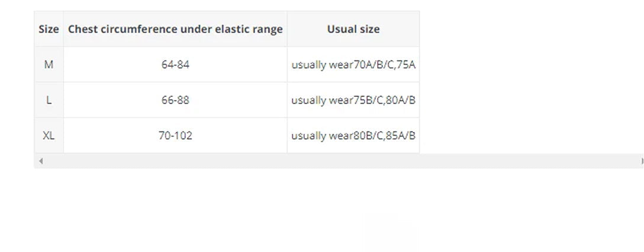Click the 'Usual size' column header

353,29
